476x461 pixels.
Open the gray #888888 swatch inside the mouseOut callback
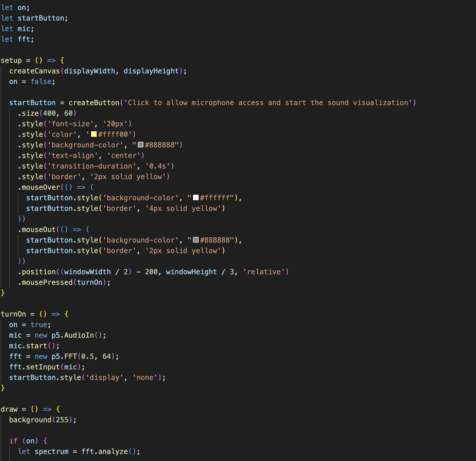pos(196,240)
